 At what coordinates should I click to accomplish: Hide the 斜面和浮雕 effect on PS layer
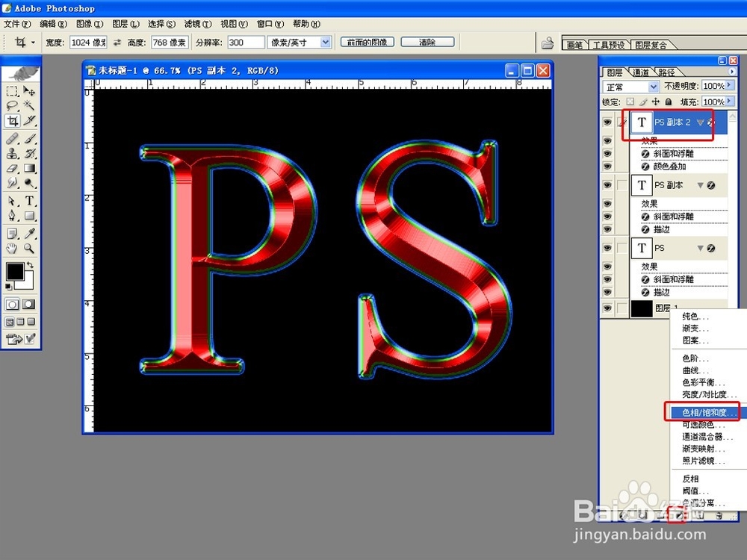607,279
